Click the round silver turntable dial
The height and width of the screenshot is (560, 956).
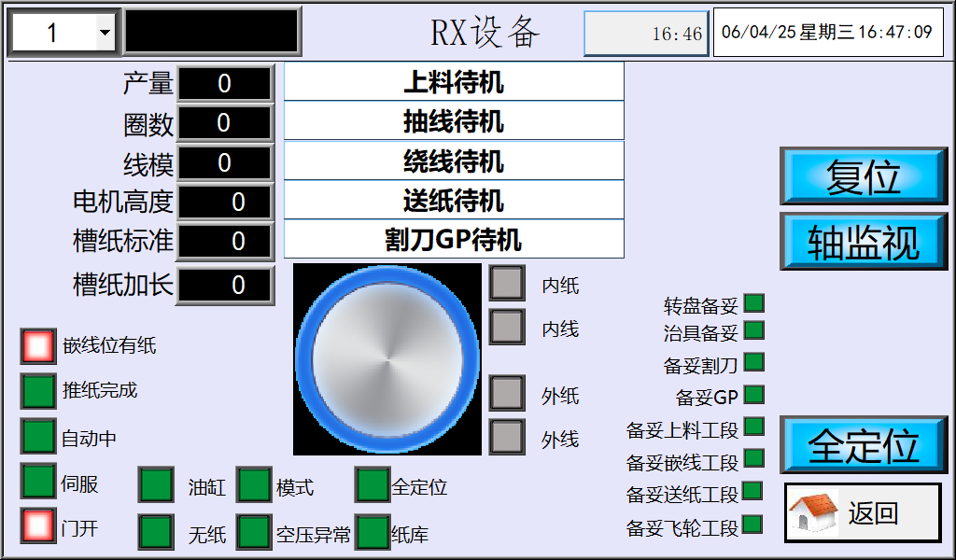click(387, 359)
